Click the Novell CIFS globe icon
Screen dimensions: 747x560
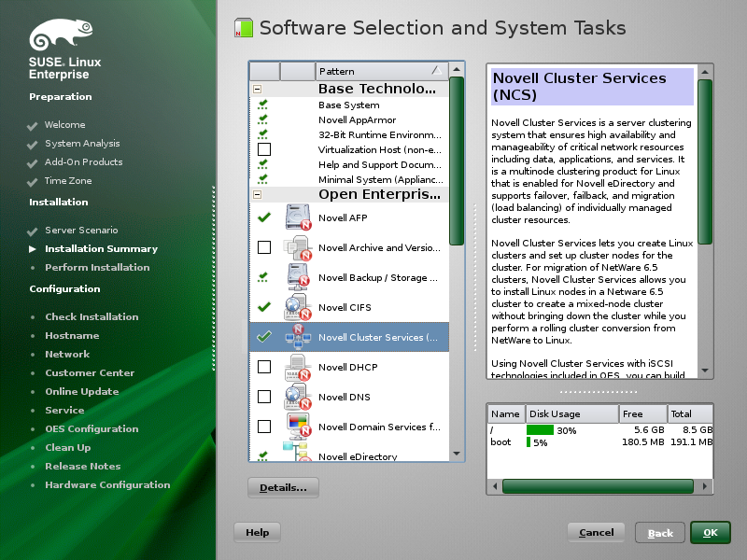298,308
